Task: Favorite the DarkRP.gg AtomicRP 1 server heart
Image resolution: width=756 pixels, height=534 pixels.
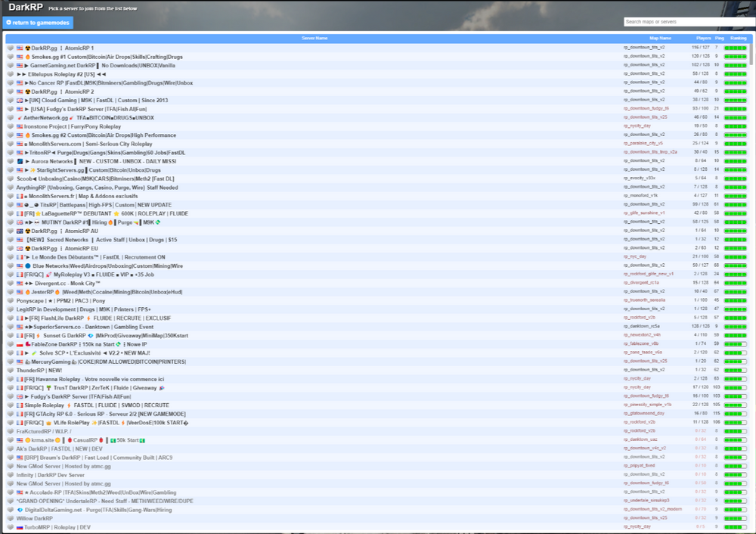Action: pyautogui.click(x=11, y=48)
